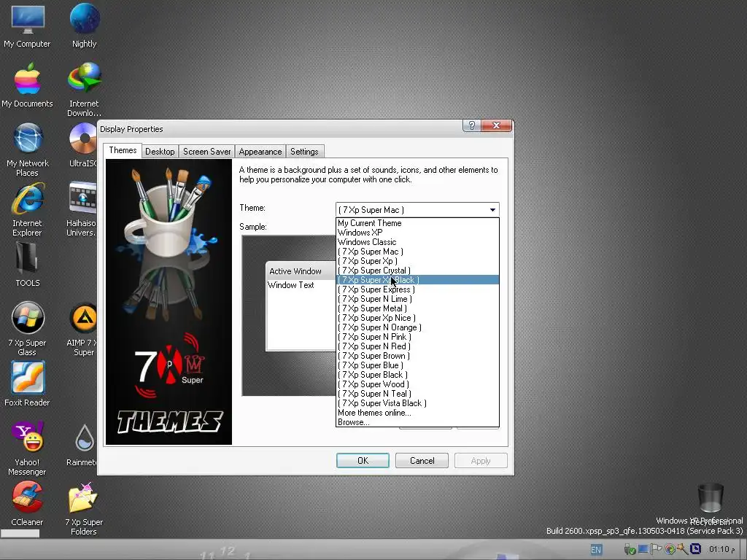Choose ( 7 Xp Super Wood ) theme
747x560 pixels.
coord(417,384)
